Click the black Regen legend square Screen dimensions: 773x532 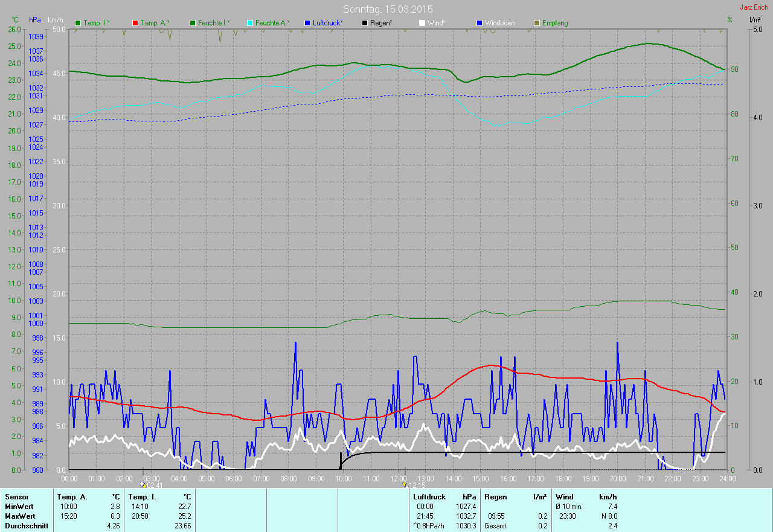point(365,23)
